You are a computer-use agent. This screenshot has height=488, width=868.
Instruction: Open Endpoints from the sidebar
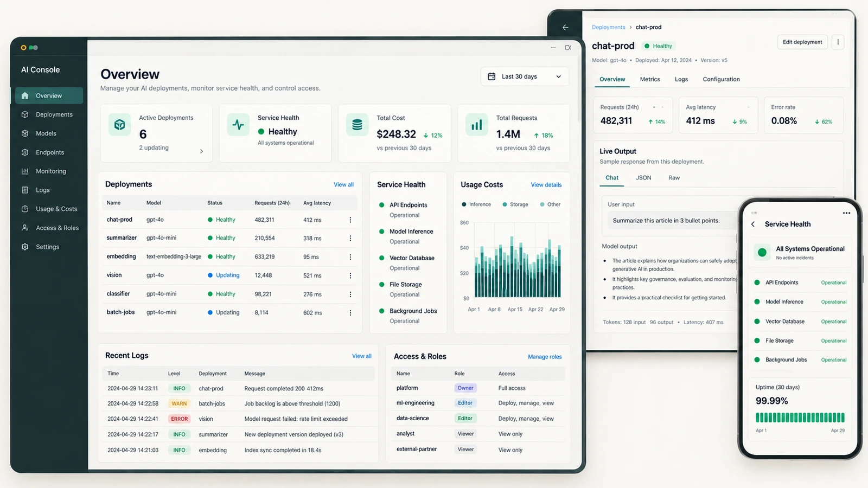49,152
